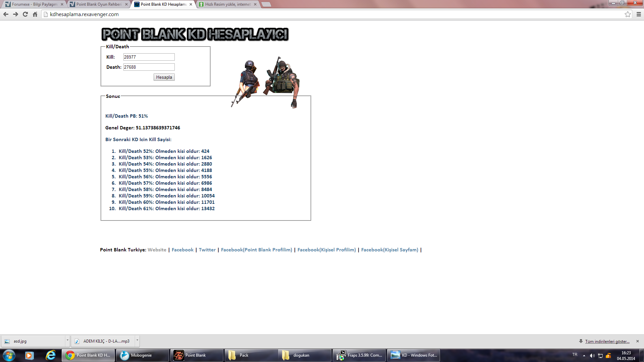This screenshot has height=362, width=644.
Task: Open the Facebook link
Action: [x=182, y=250]
